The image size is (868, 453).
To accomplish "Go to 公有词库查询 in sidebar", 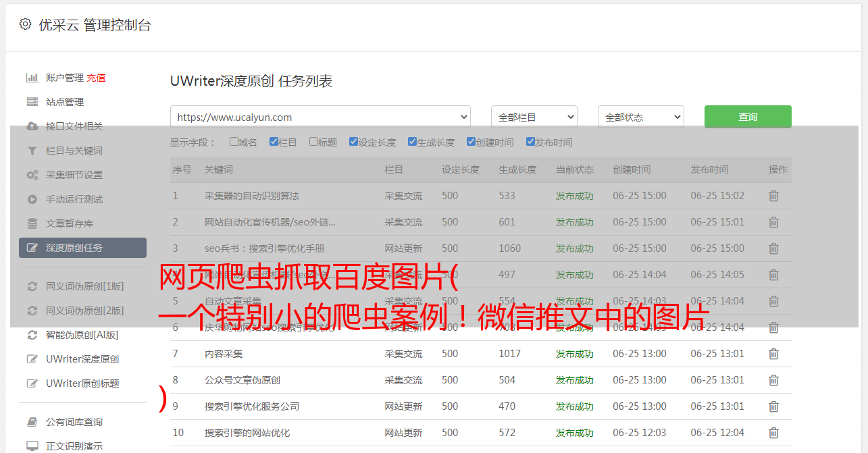I will tap(74, 422).
